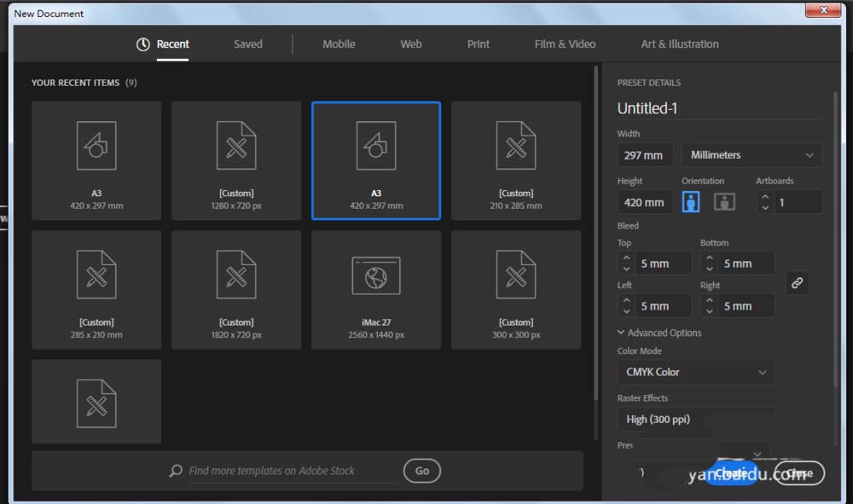The height and width of the screenshot is (504, 853).
Task: Switch to the Recent tab
Action: pyautogui.click(x=172, y=44)
